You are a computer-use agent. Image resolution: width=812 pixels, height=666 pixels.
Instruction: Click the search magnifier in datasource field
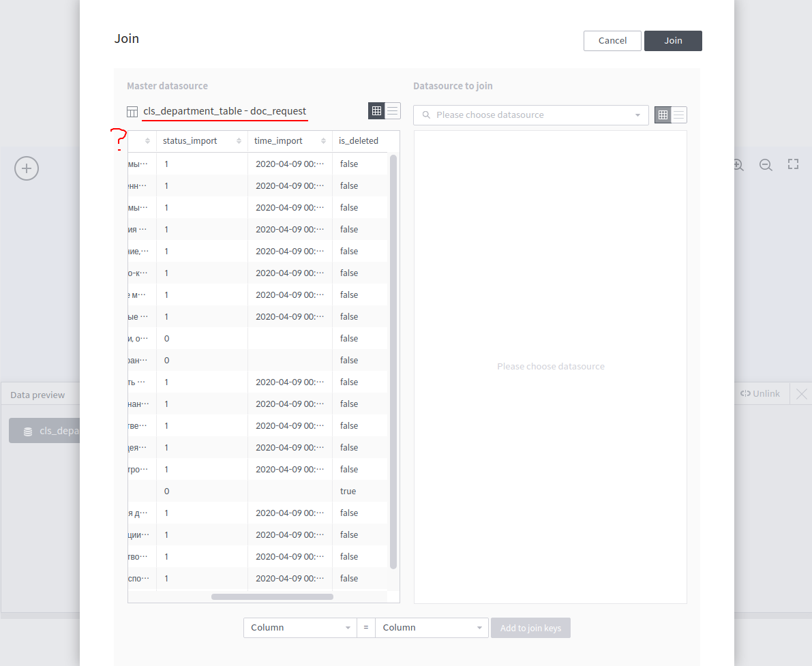point(426,115)
